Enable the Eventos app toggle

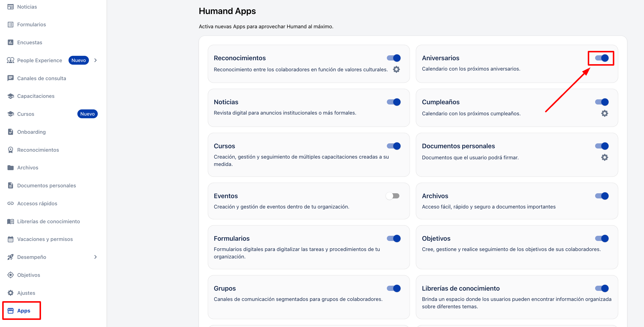point(392,196)
